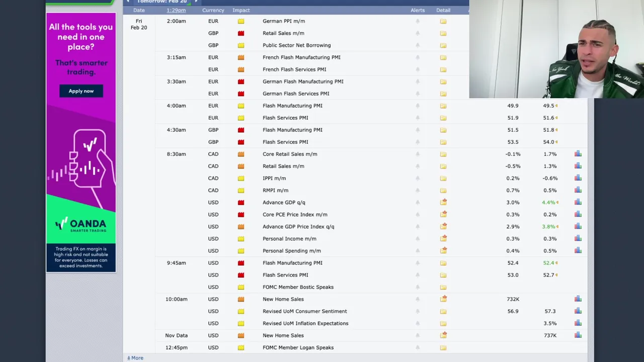Click the Date column header
The width and height of the screenshot is (644, 362).
pyautogui.click(x=139, y=10)
